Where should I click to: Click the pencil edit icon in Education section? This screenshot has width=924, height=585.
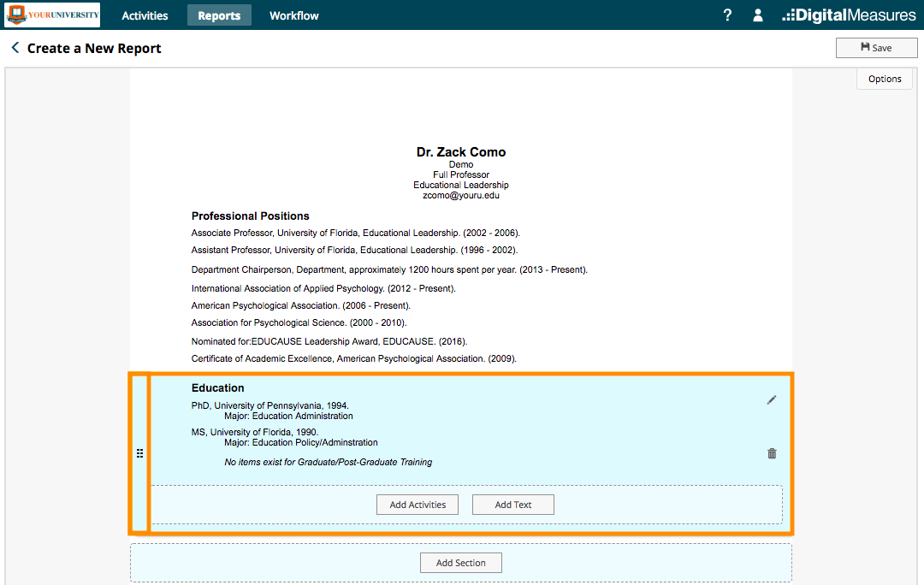pos(772,400)
